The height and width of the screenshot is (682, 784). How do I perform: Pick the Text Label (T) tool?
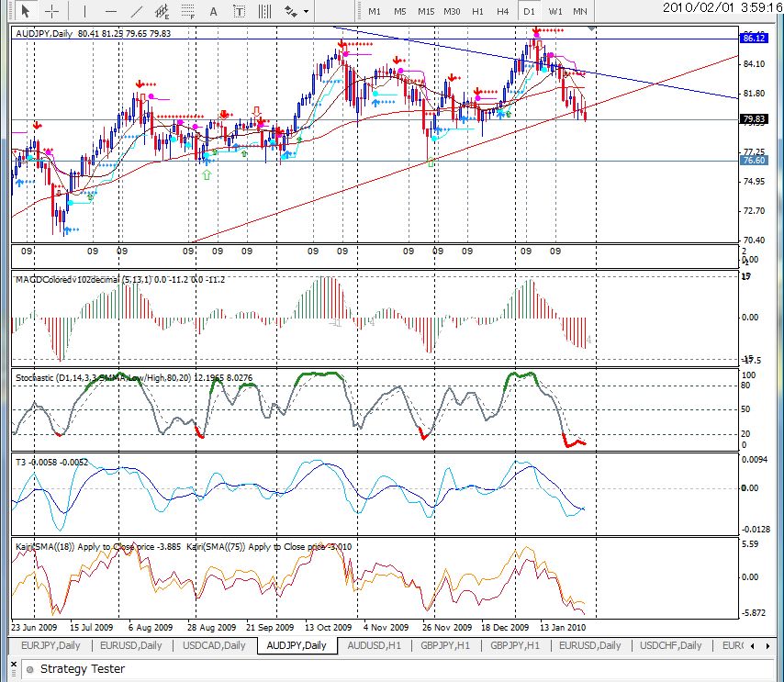pyautogui.click(x=239, y=11)
